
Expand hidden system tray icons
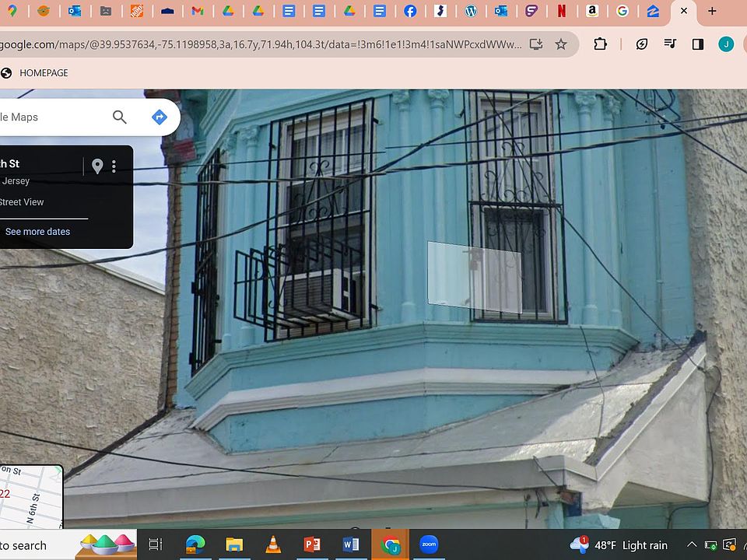(x=692, y=544)
